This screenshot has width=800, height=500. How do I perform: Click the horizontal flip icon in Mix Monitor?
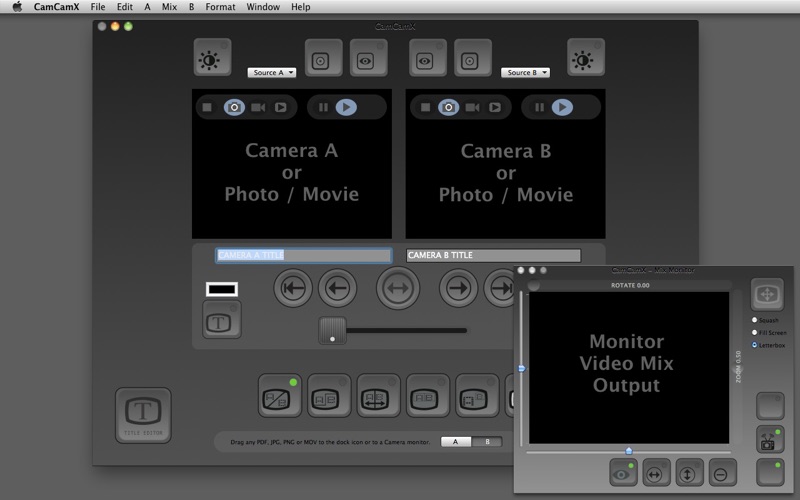pos(655,472)
